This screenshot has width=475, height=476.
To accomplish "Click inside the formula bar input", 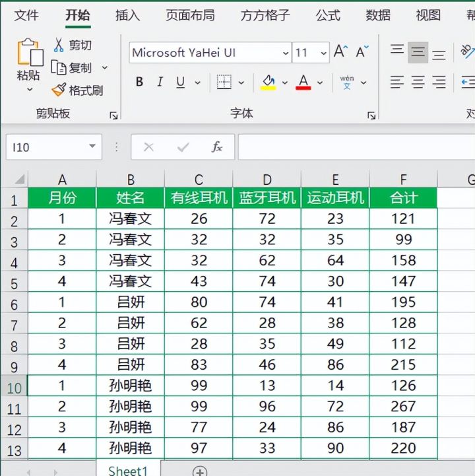I will pos(356,147).
